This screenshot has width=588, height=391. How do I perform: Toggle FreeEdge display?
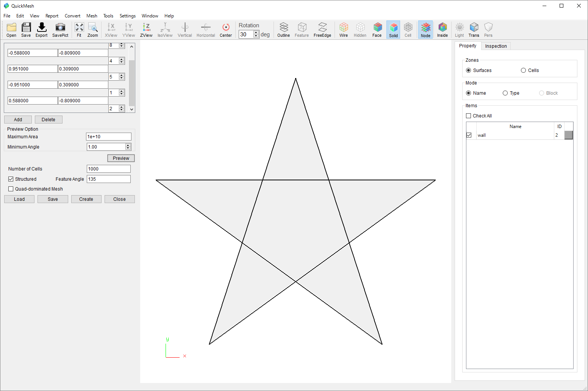point(322,30)
